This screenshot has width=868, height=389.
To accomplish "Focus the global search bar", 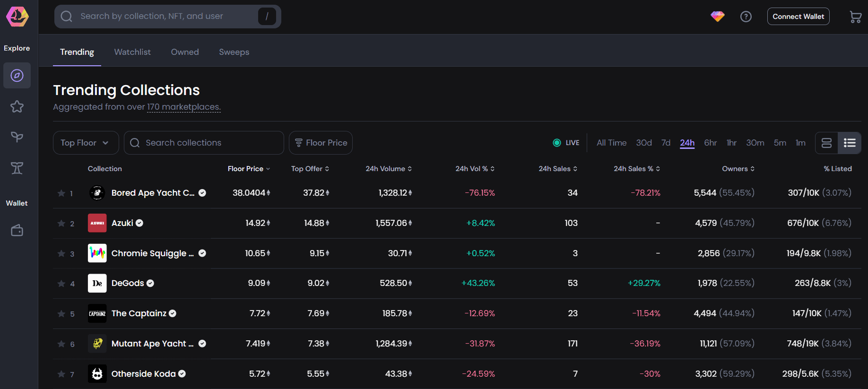I will click(168, 17).
